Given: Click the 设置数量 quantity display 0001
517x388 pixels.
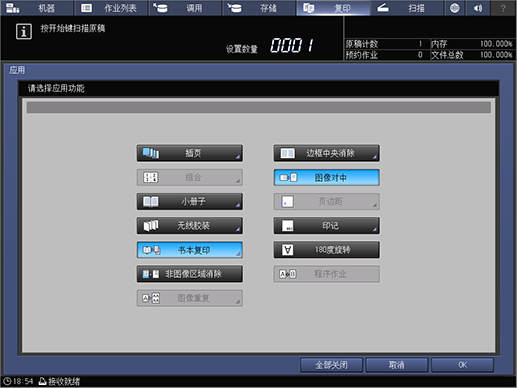Looking at the screenshot, I should click(292, 45).
